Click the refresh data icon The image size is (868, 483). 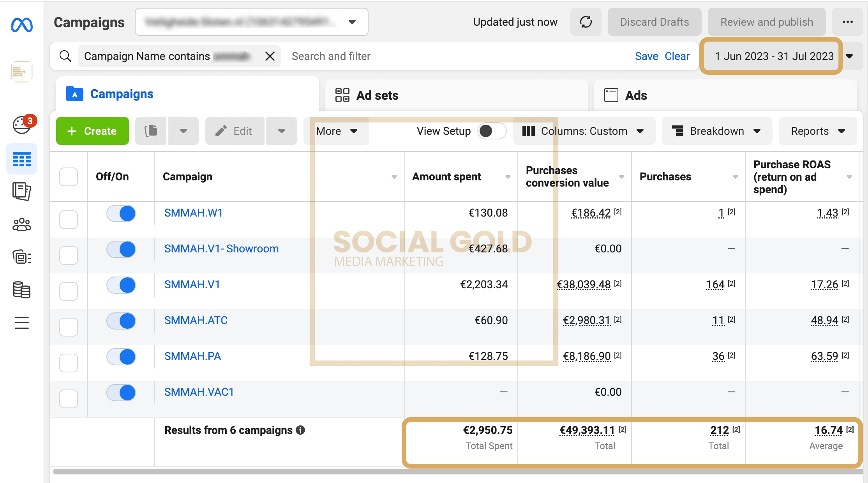click(x=586, y=22)
